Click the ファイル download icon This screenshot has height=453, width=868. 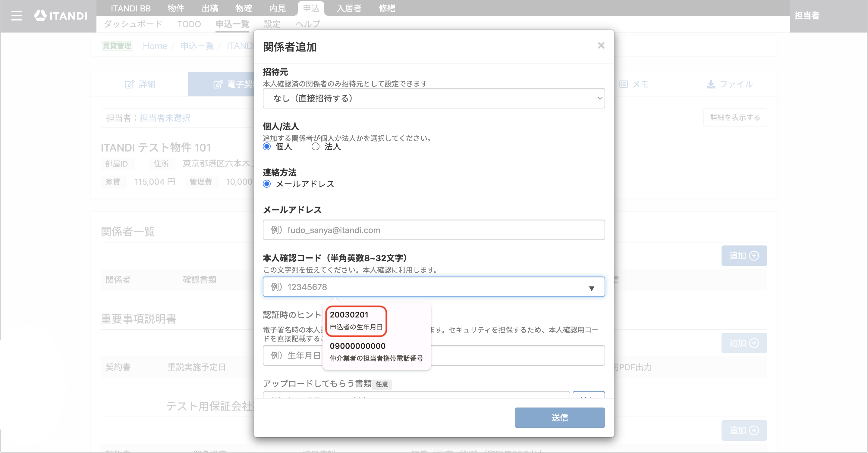click(711, 84)
